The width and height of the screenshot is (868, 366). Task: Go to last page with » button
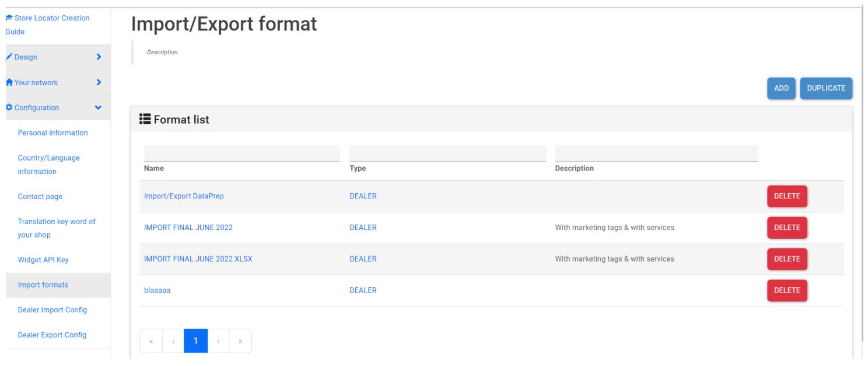(x=240, y=341)
